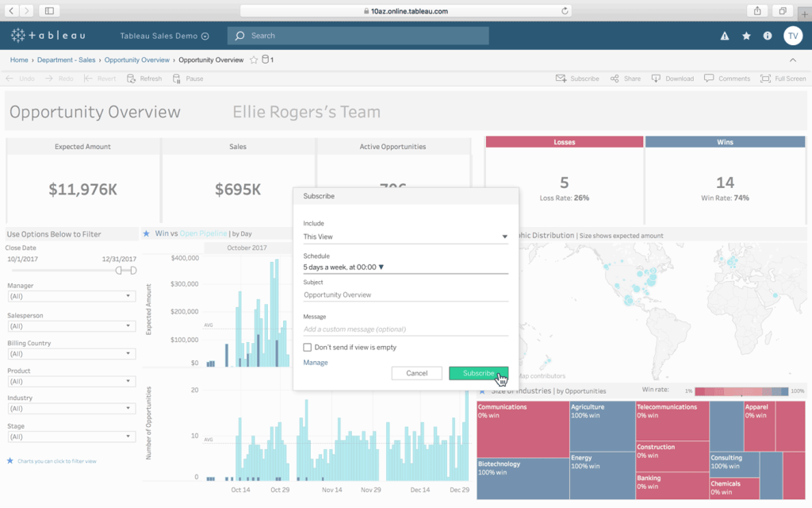Click the Refresh toolbar icon
The image size is (812, 508).
click(144, 79)
